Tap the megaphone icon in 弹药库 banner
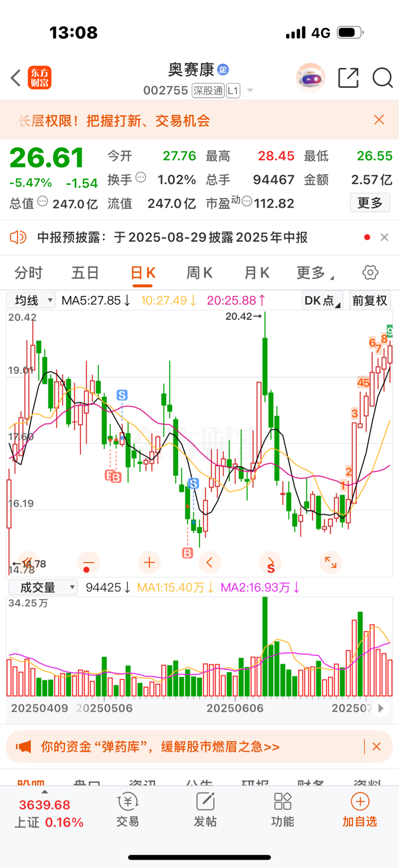The width and height of the screenshot is (399, 868). [23, 747]
